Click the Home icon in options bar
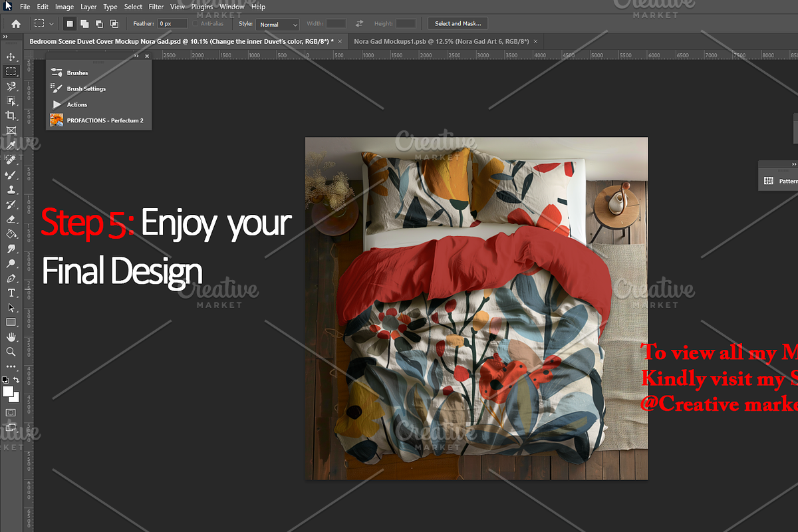Screen dimensions: 798x532 click(16, 24)
